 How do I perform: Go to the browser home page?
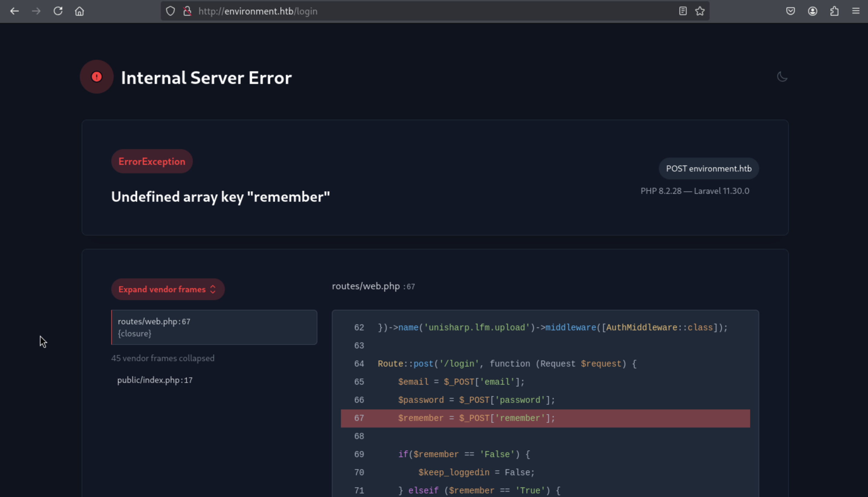(x=79, y=11)
